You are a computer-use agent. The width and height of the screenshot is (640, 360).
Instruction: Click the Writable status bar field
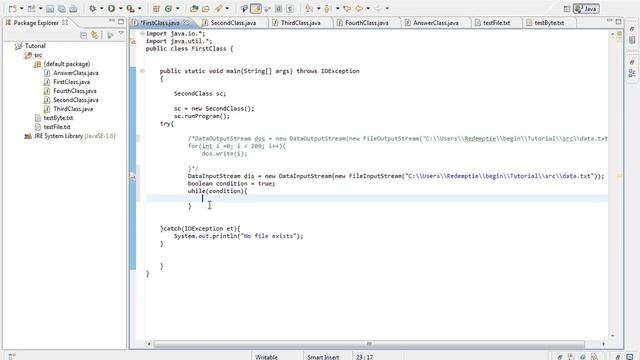(x=267, y=357)
